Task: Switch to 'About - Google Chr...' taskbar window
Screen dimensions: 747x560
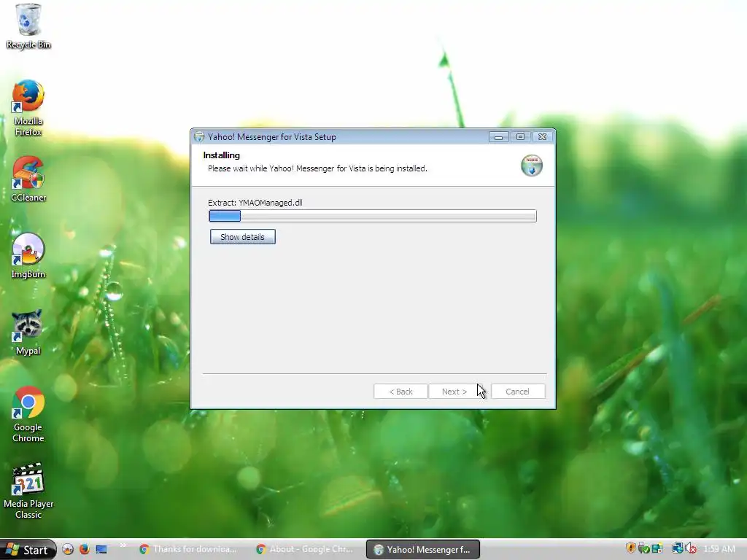Action: click(x=306, y=549)
